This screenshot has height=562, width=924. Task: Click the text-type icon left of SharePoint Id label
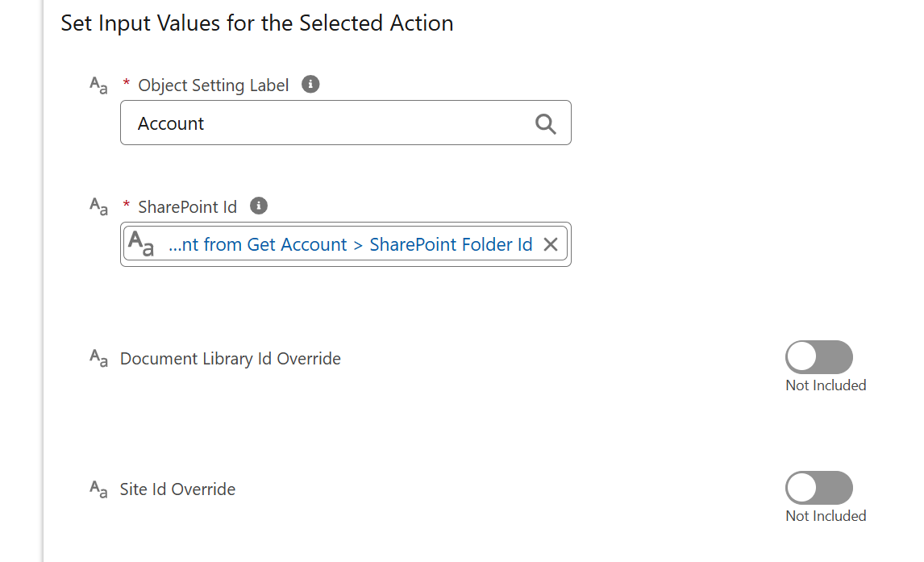[x=98, y=206]
